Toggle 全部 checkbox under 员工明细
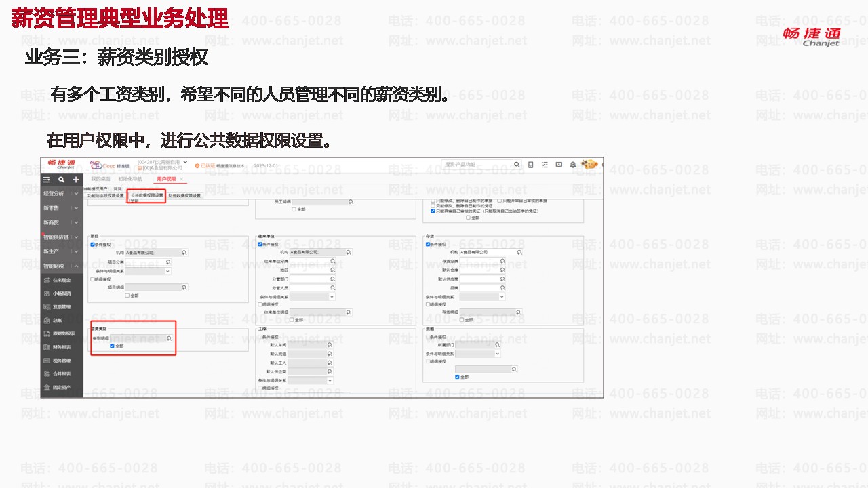The height and width of the screenshot is (488, 868). coord(294,209)
